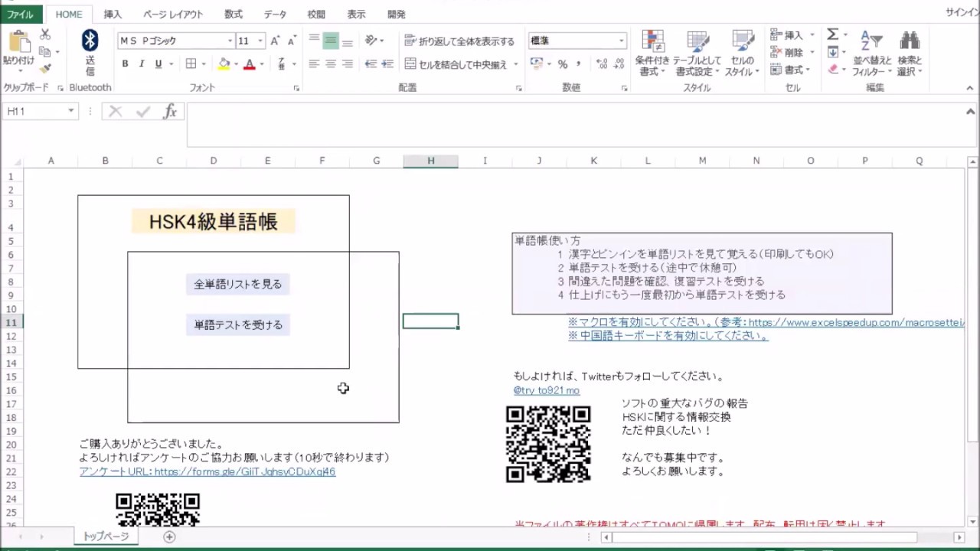Expand the Name Box H11 dropdown
Screen dimensions: 980x551
coord(70,112)
